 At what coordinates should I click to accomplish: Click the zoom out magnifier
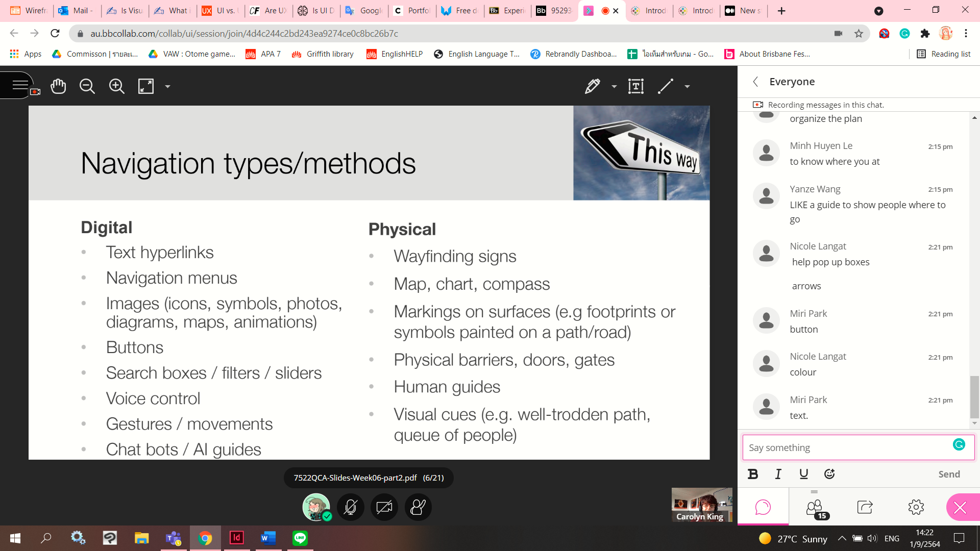click(x=87, y=86)
